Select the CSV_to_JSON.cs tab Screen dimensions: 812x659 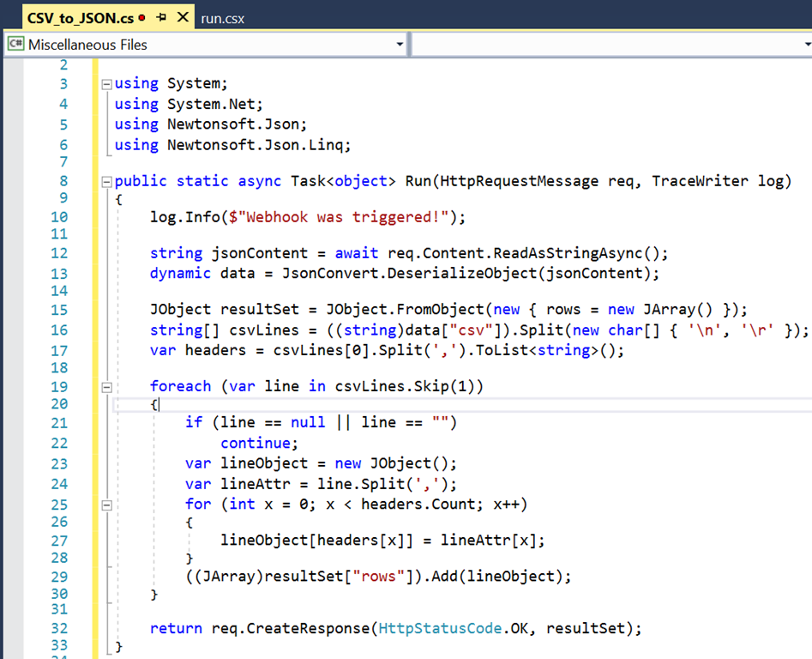[81, 18]
